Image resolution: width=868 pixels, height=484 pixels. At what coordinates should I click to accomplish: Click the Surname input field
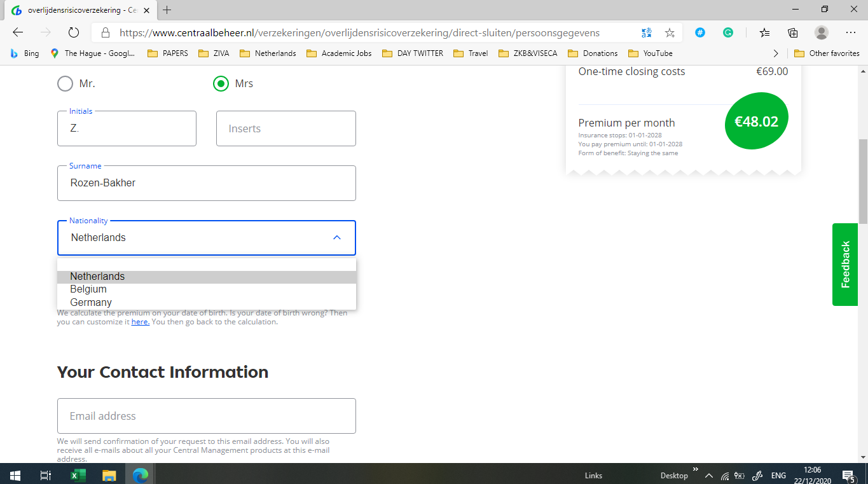pos(207,183)
